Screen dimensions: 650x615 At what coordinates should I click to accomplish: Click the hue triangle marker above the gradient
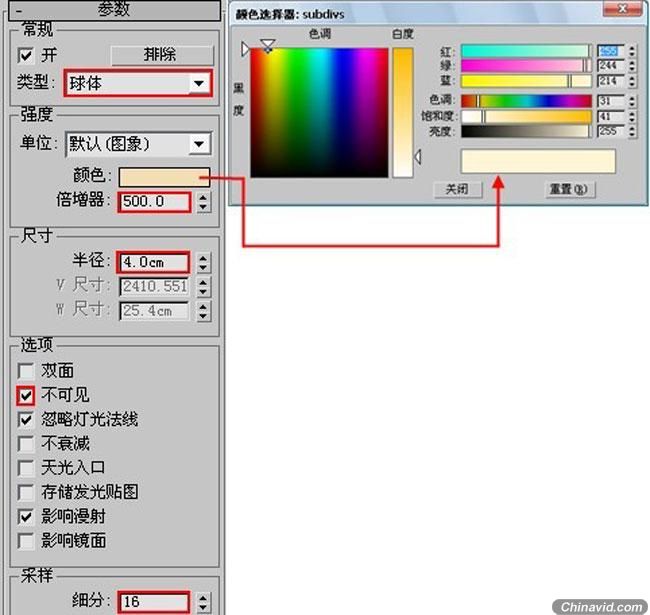coord(268,45)
